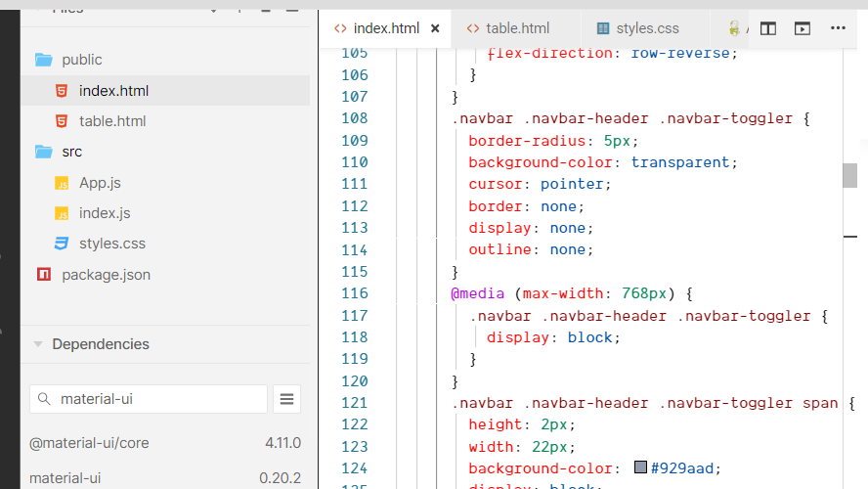Viewport: 868px width, 489px height.
Task: Click the search magnifier icon
Action: [44, 399]
